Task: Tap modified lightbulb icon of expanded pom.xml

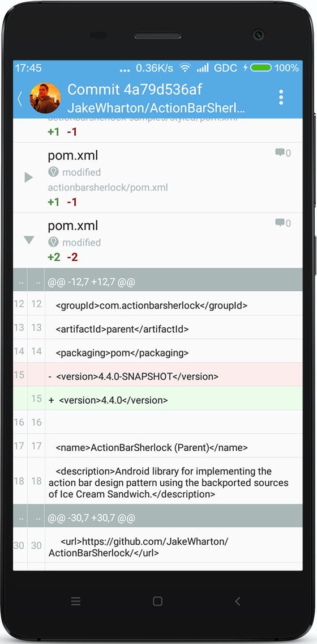Action: [x=53, y=242]
